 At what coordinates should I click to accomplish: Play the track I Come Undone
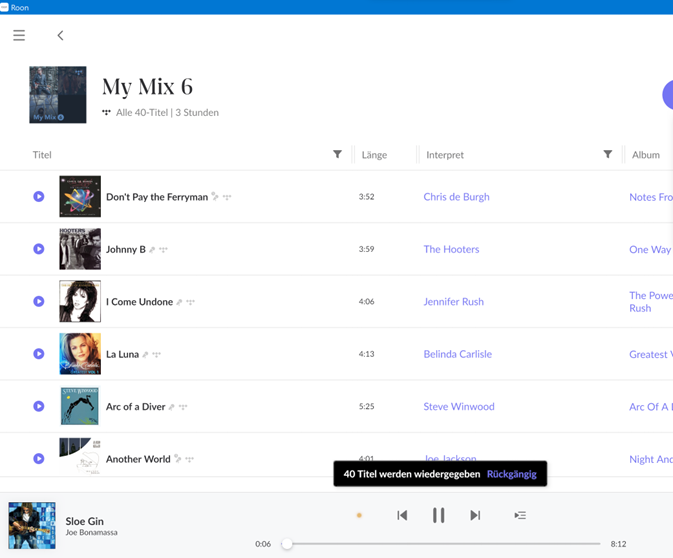click(x=39, y=301)
